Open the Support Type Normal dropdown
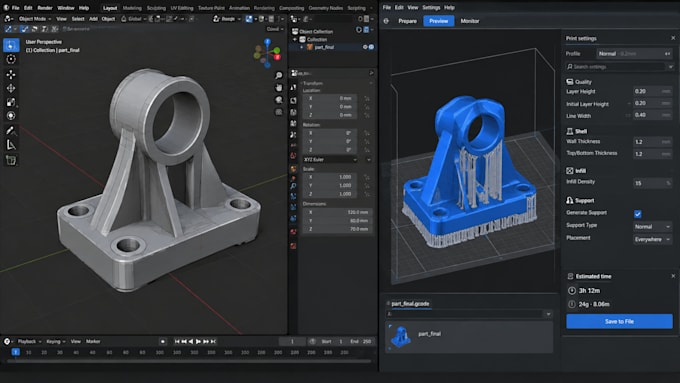Screen dimensions: 680x383 click(652, 226)
